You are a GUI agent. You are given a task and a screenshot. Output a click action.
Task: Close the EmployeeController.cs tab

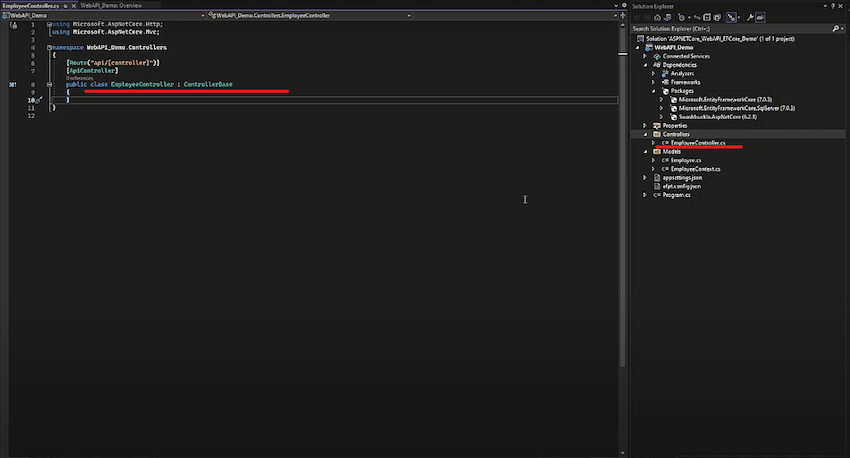(74, 6)
